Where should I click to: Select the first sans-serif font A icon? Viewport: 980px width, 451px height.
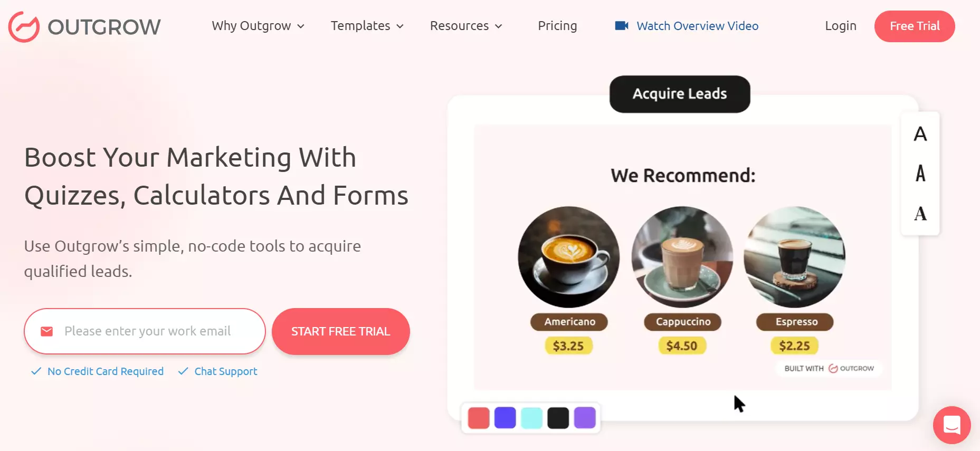(x=920, y=134)
